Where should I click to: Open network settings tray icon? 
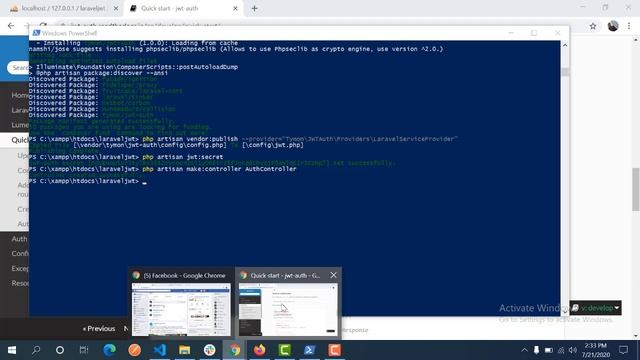pyautogui.click(x=561, y=350)
